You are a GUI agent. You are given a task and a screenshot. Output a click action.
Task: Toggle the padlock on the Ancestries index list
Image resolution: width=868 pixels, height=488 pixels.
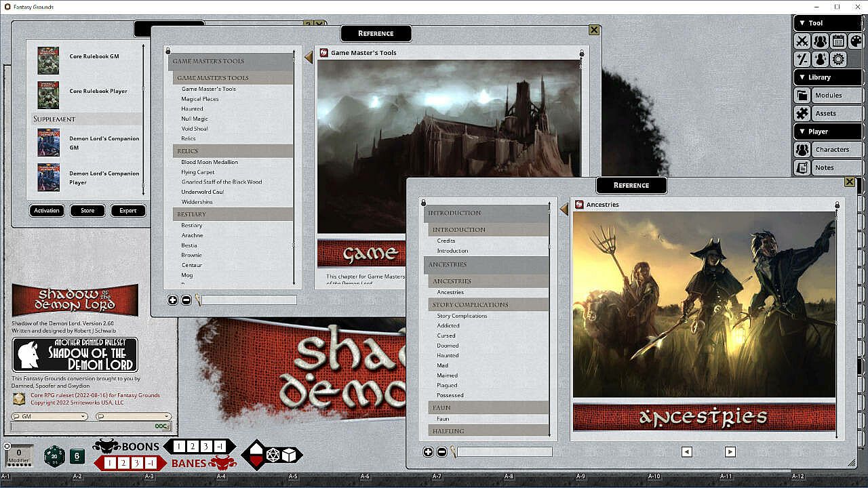pyautogui.click(x=423, y=203)
